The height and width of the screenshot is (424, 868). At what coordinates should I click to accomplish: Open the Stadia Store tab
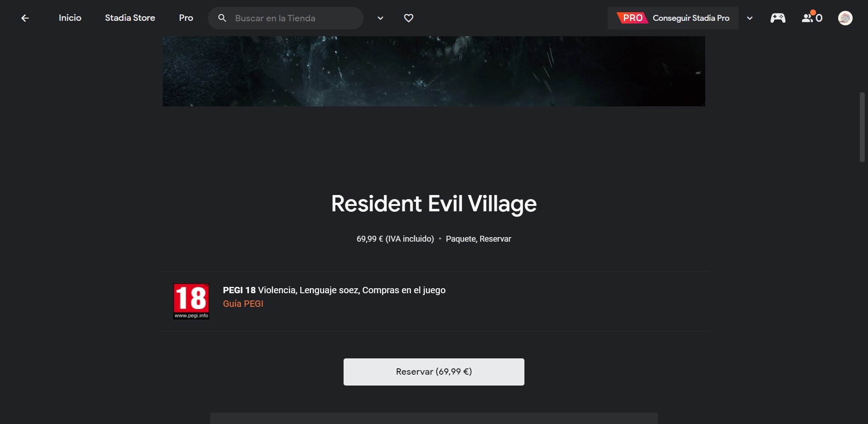(x=130, y=18)
